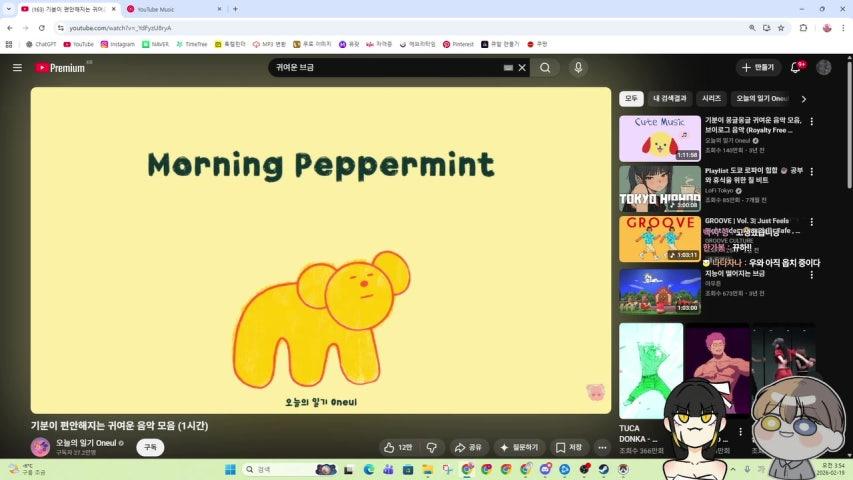Start voice search with the microphone icon
Screen dimensions: 853x480
coord(577,68)
